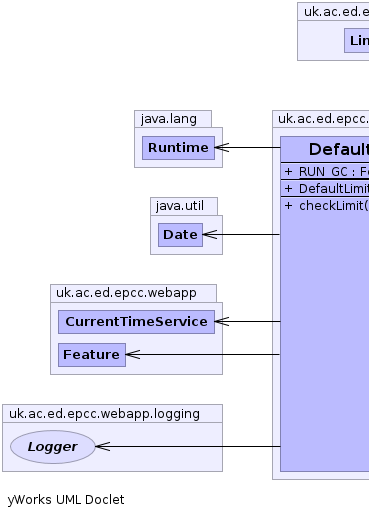Click the checkLimit method row

(x=325, y=206)
